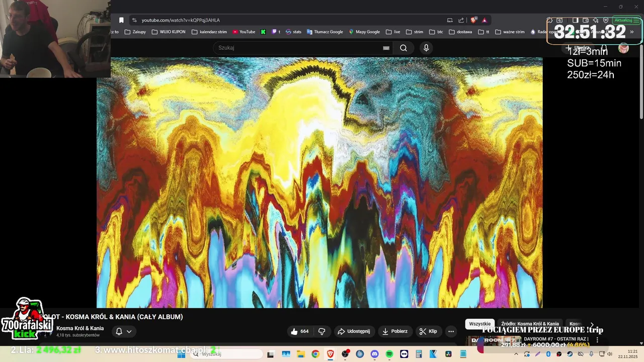Open Discord from the taskbar

tap(374, 354)
